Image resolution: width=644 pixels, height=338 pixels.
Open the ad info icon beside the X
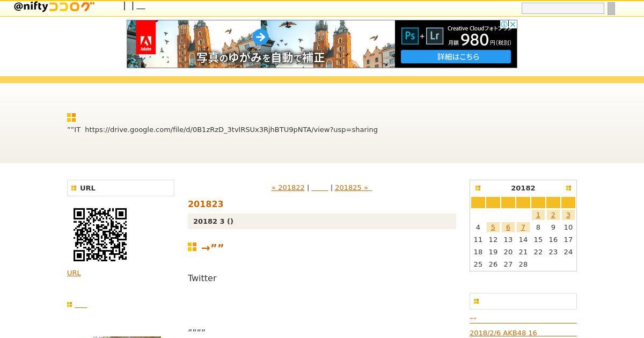pyautogui.click(x=504, y=24)
